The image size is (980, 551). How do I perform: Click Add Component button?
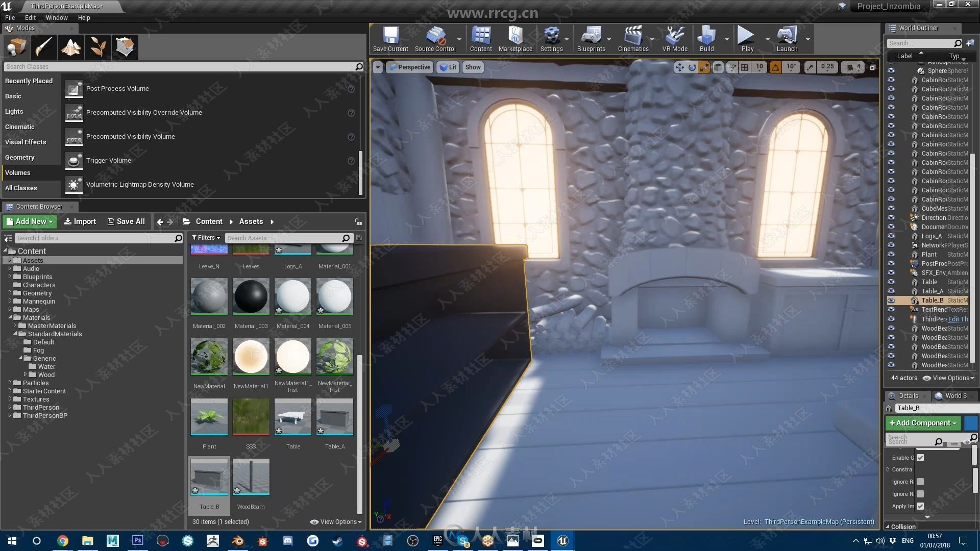[x=923, y=423]
